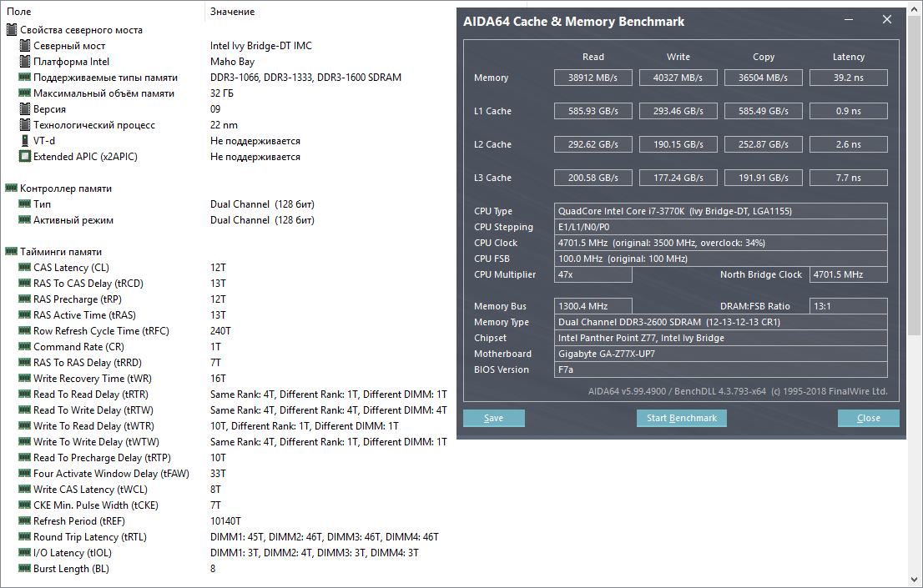The image size is (923, 588).
Task: Click the Технологический процесс row icon
Action: (x=25, y=125)
